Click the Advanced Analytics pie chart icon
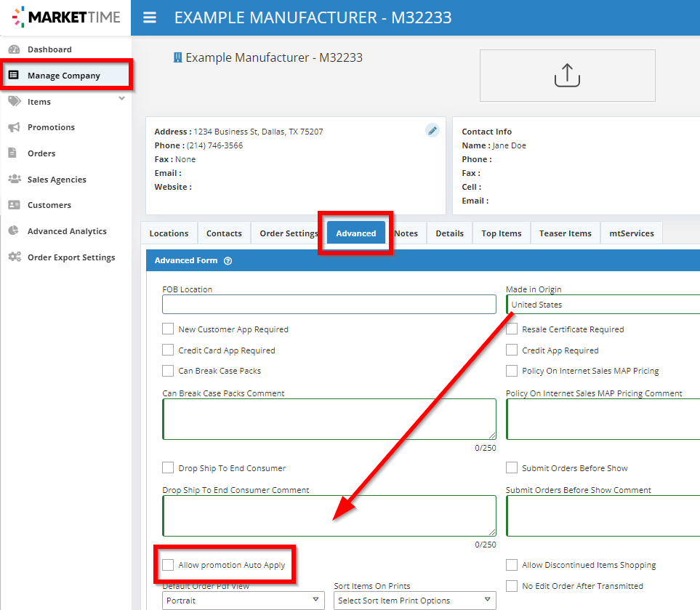The image size is (700, 610). click(x=14, y=231)
